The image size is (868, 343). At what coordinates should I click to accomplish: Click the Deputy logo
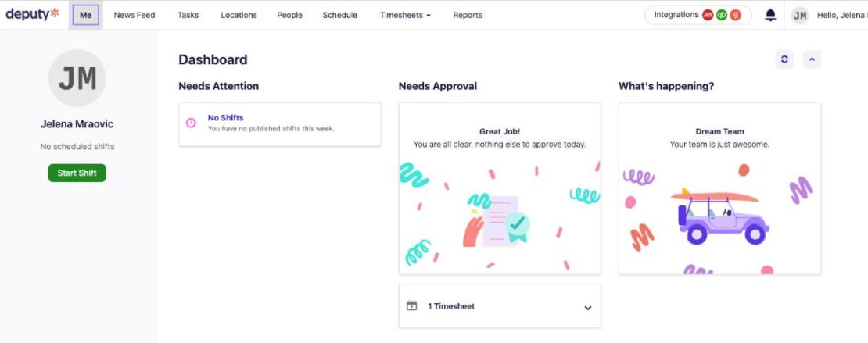point(32,14)
